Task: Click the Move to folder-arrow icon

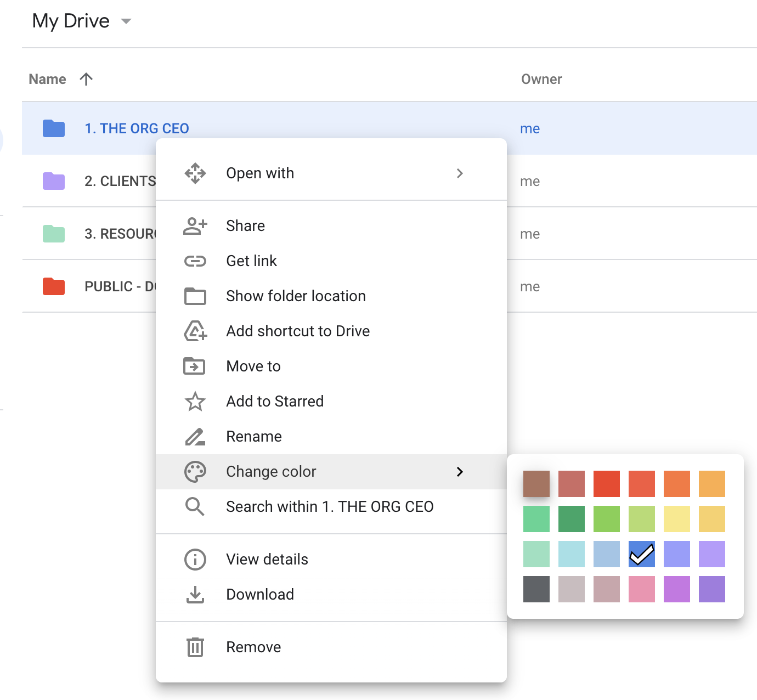Action: click(x=194, y=366)
